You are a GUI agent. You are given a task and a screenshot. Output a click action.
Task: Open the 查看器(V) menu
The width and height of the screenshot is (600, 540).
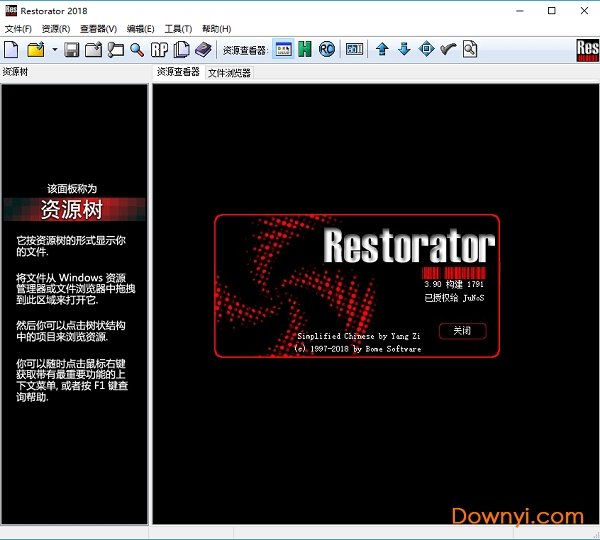[x=98, y=29]
